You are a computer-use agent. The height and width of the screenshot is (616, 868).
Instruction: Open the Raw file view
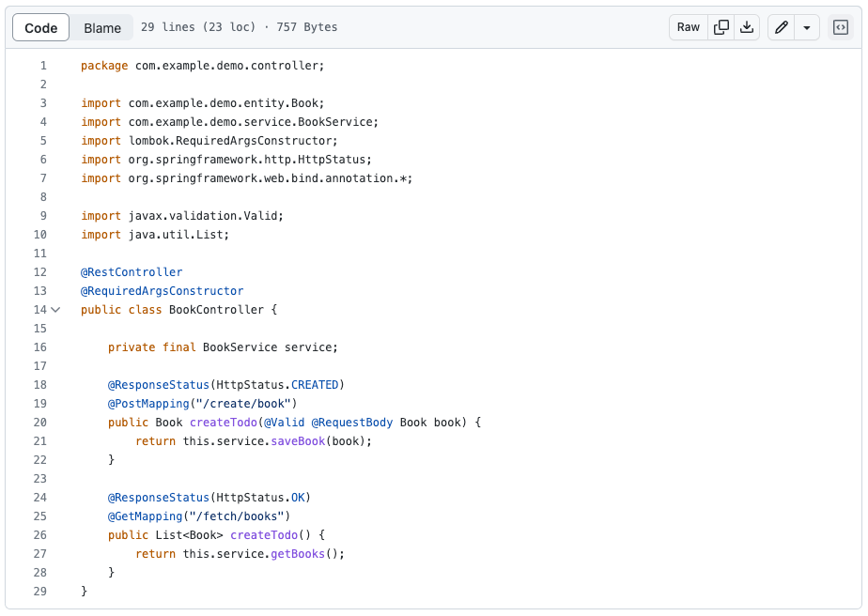point(689,27)
